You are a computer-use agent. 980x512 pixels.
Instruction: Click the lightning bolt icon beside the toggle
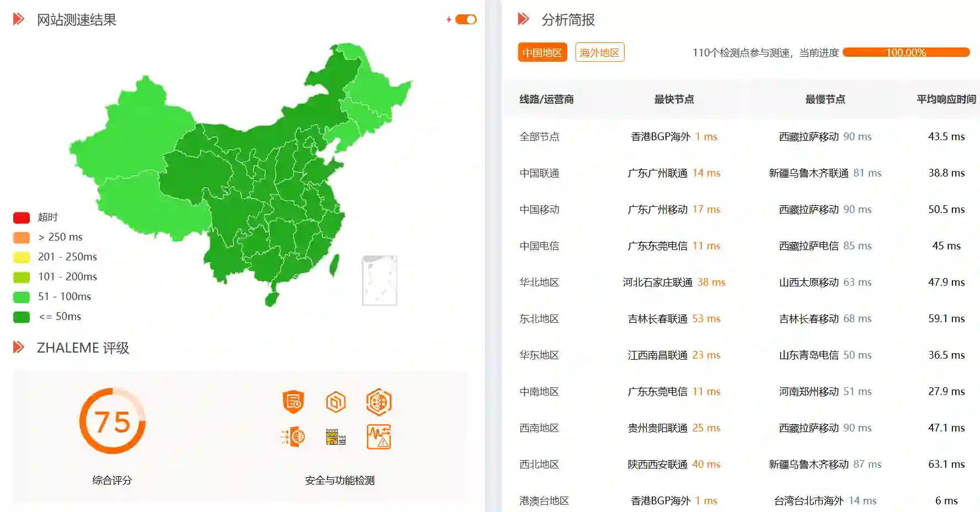(448, 19)
